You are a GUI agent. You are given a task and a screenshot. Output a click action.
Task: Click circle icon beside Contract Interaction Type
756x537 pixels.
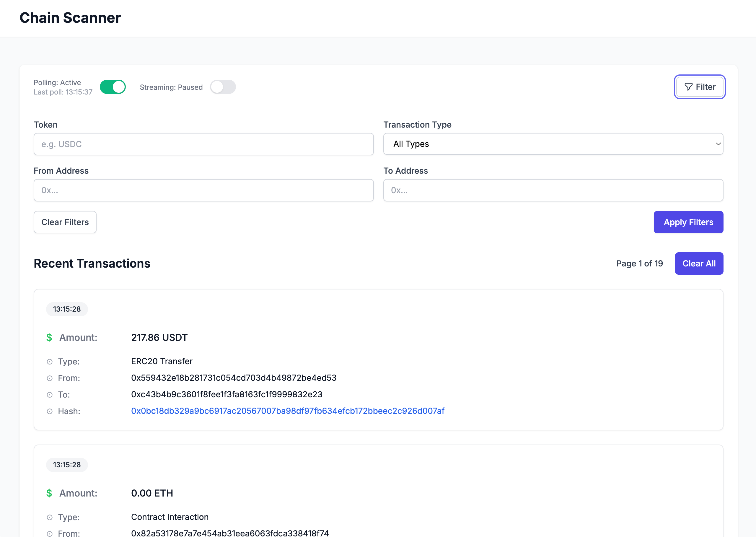click(50, 518)
